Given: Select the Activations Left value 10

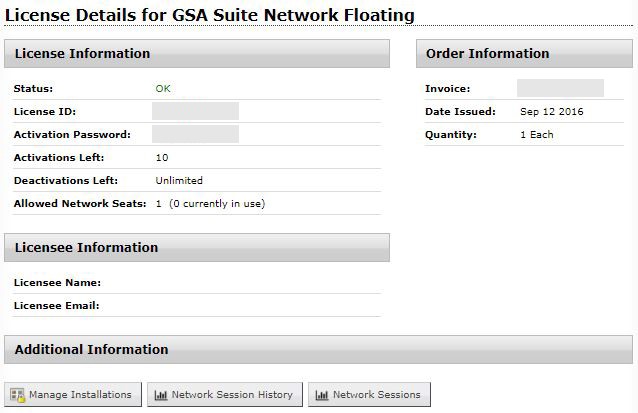Looking at the screenshot, I should (x=162, y=157).
